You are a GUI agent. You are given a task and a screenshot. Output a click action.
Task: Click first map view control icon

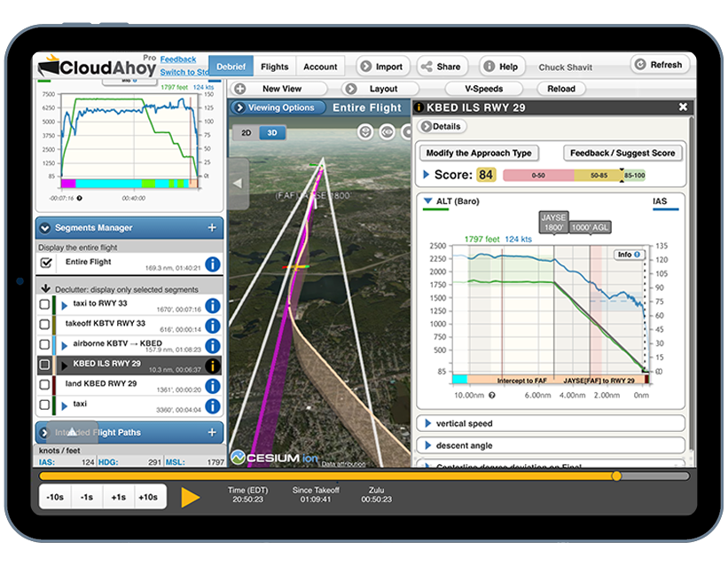(365, 132)
